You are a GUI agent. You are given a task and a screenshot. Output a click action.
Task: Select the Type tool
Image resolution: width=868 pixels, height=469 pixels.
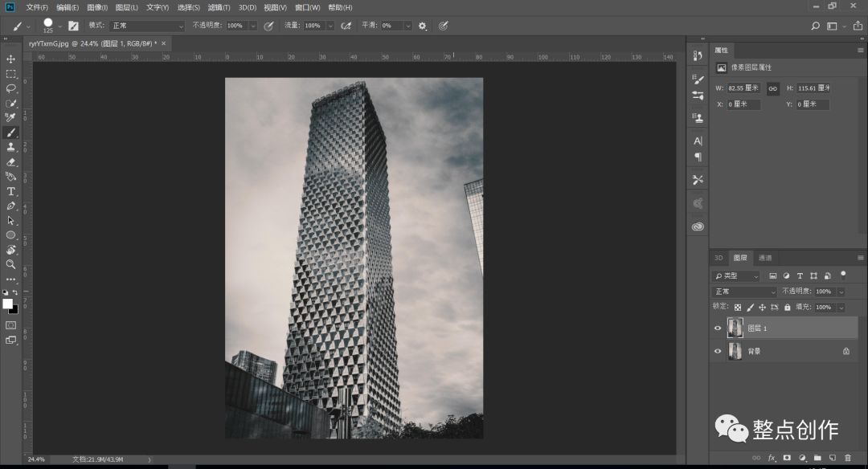coord(10,191)
